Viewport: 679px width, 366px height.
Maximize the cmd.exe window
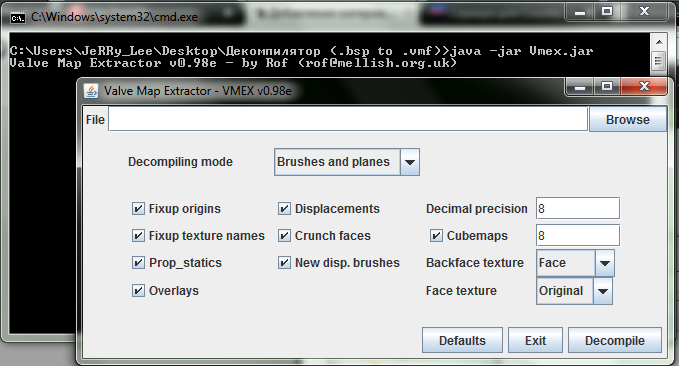coord(607,12)
